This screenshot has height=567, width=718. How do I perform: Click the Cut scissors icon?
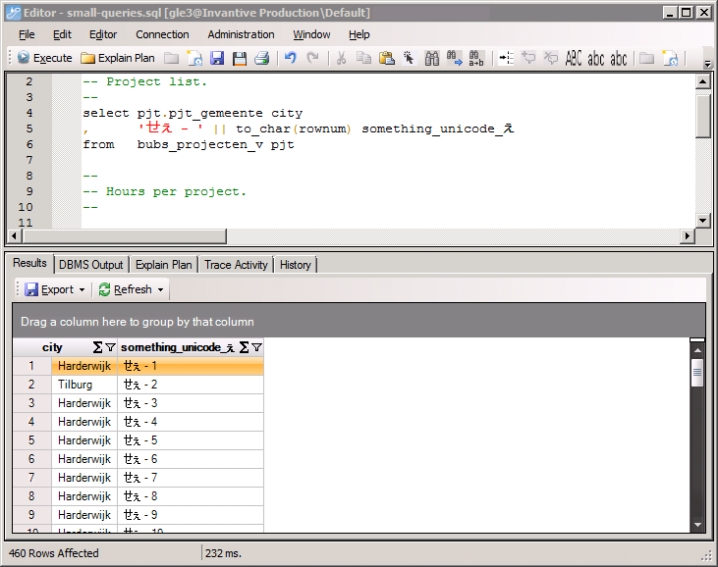[x=341, y=58]
